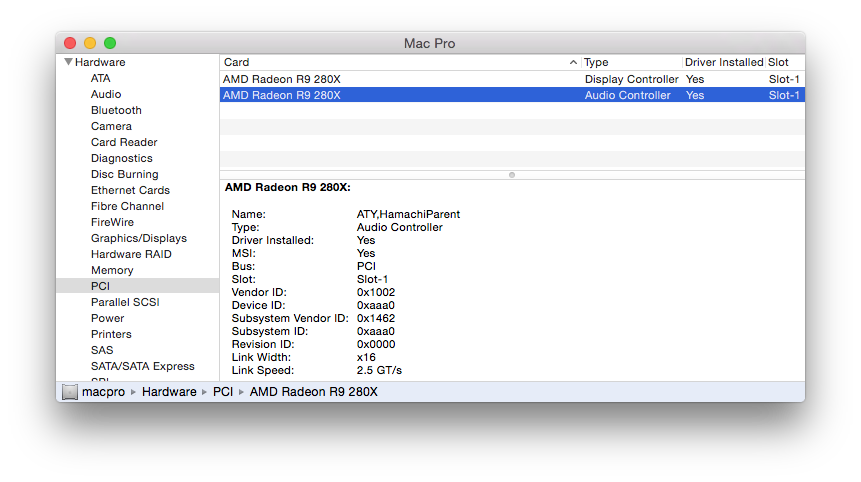Click Slot-1 cell in the highlighted Audio row

coord(784,95)
